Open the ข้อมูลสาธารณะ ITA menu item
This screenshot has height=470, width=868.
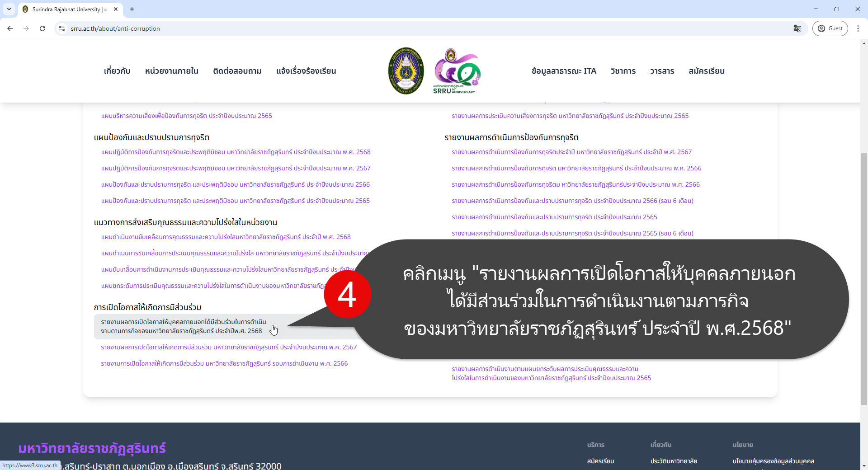tap(564, 71)
